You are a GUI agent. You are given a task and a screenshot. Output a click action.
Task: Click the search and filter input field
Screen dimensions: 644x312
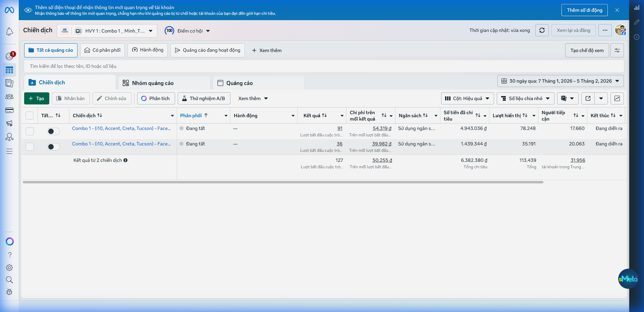click(322, 66)
